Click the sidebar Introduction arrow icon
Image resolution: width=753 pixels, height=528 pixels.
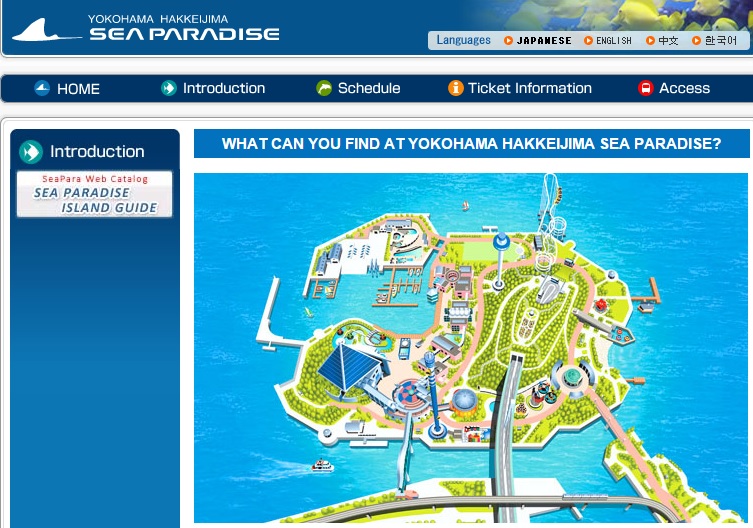31,152
